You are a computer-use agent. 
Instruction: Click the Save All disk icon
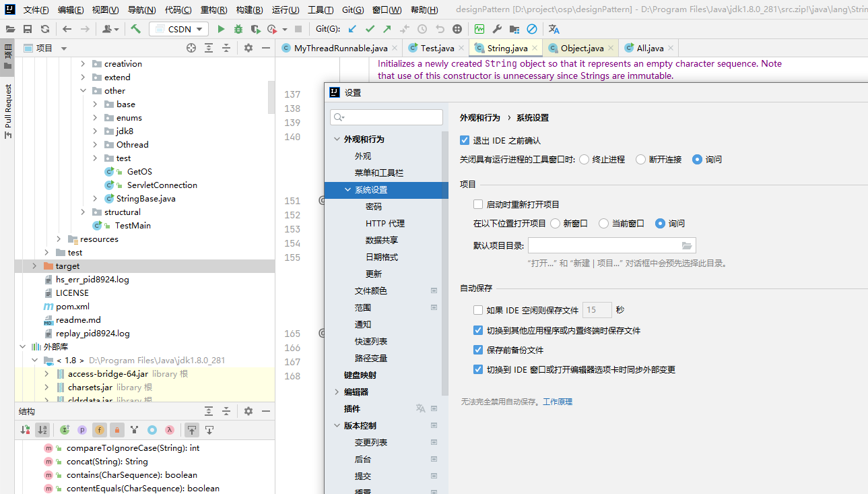28,29
